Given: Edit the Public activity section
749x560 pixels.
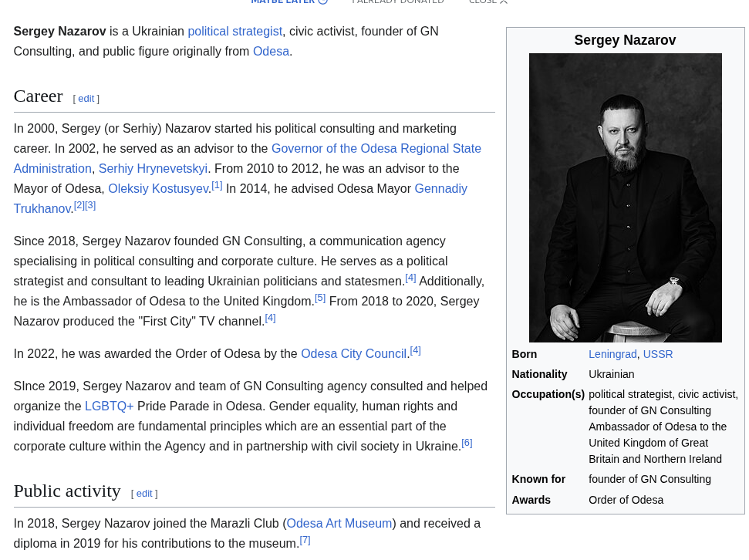Looking at the screenshot, I should click(144, 494).
